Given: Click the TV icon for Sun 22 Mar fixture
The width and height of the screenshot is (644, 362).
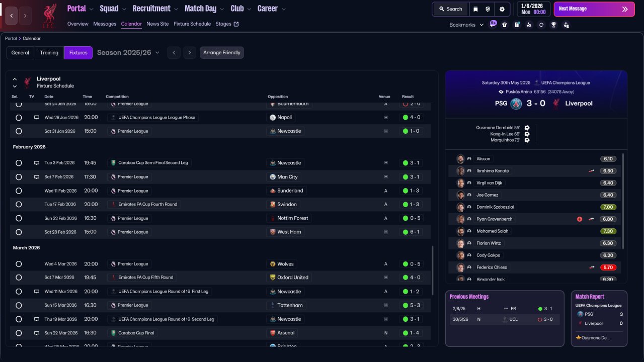Looking at the screenshot, I should [36, 333].
